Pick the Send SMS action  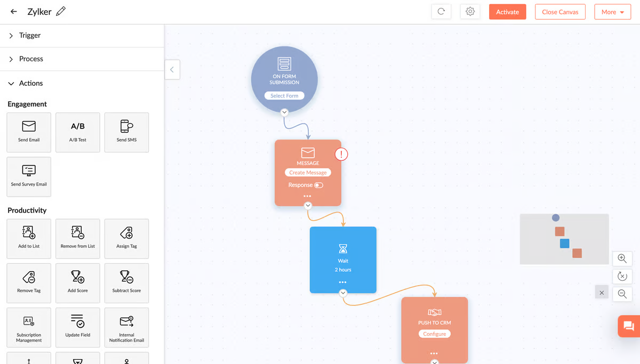(x=126, y=132)
